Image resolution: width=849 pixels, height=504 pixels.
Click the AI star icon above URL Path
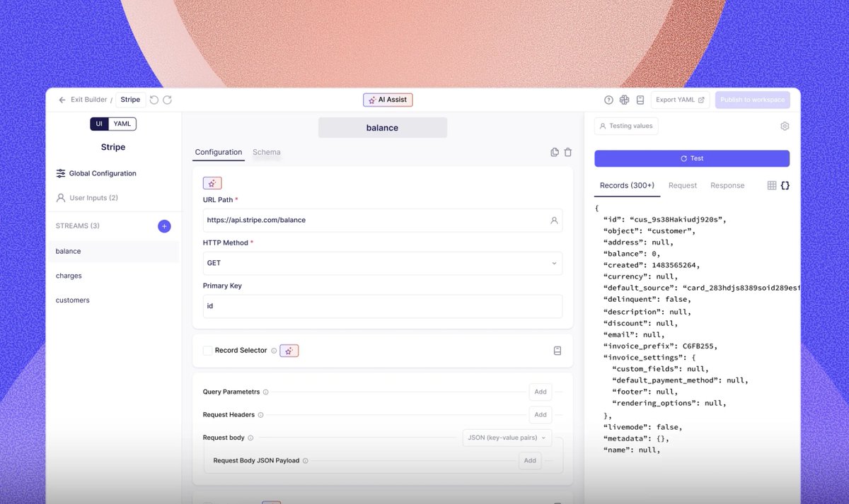point(212,183)
